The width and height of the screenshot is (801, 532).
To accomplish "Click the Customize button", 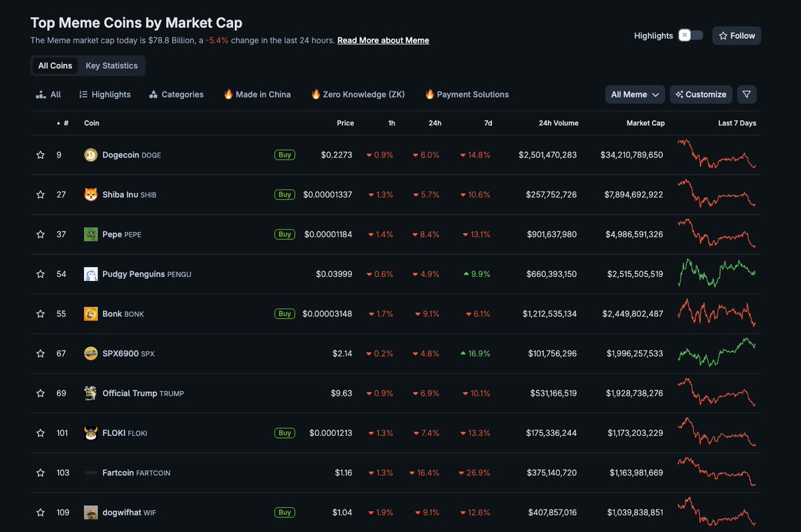I will pos(701,94).
